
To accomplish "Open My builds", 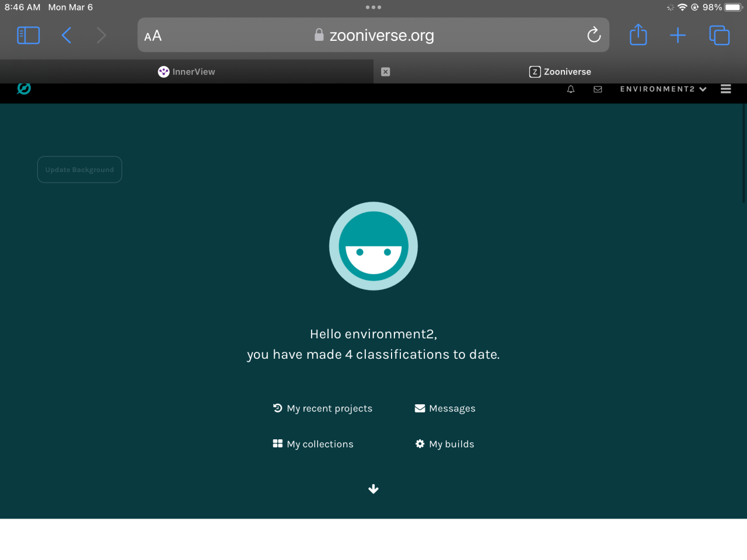I will (x=445, y=444).
